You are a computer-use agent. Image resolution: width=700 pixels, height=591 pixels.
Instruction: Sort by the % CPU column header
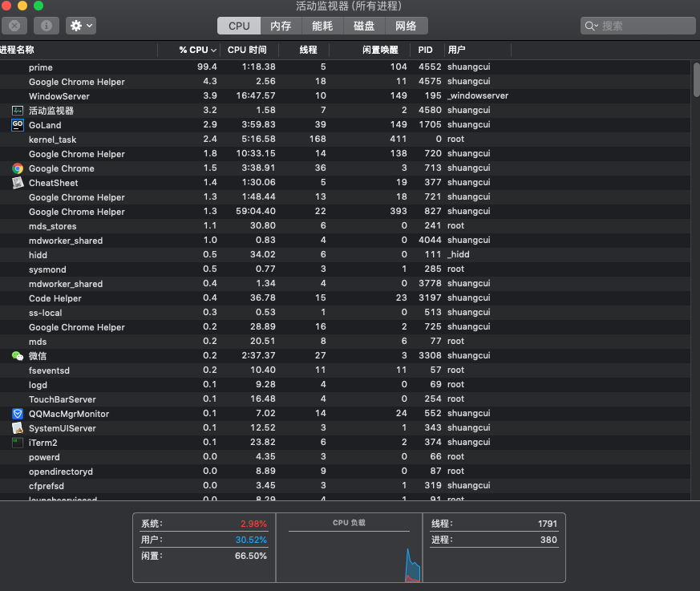189,50
